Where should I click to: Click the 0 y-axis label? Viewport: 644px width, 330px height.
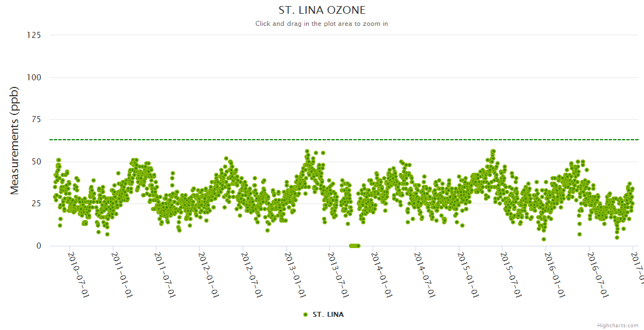(39, 246)
